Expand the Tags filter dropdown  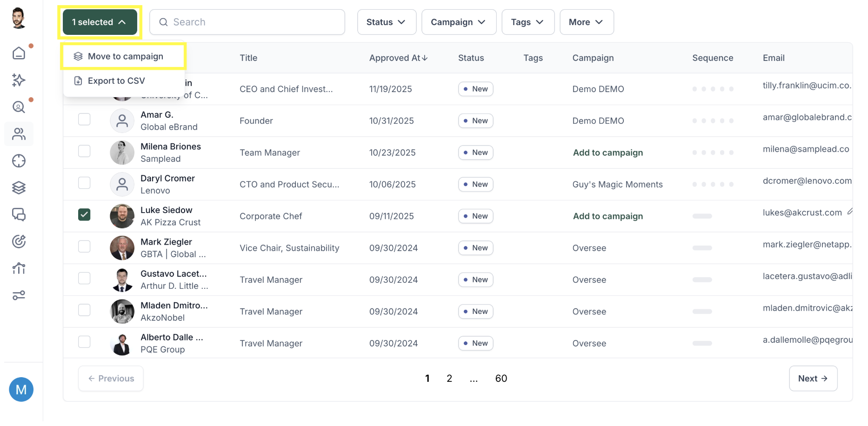pyautogui.click(x=528, y=22)
